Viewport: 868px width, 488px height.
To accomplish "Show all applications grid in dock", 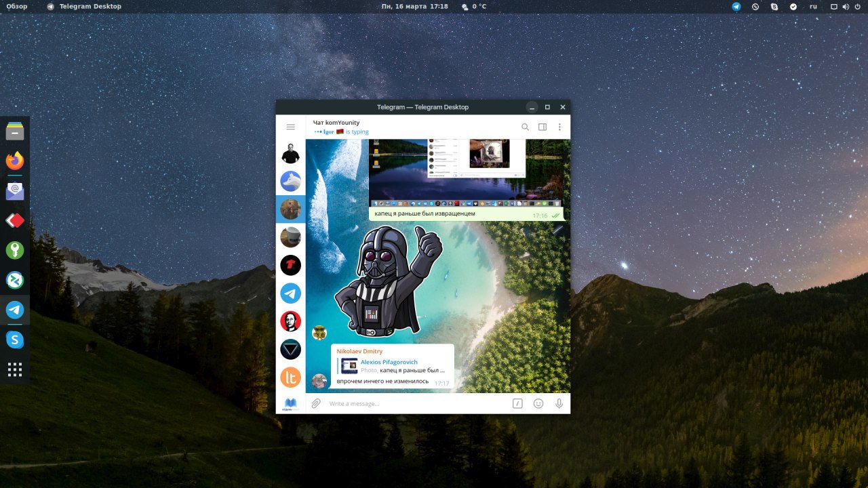I will tap(15, 369).
